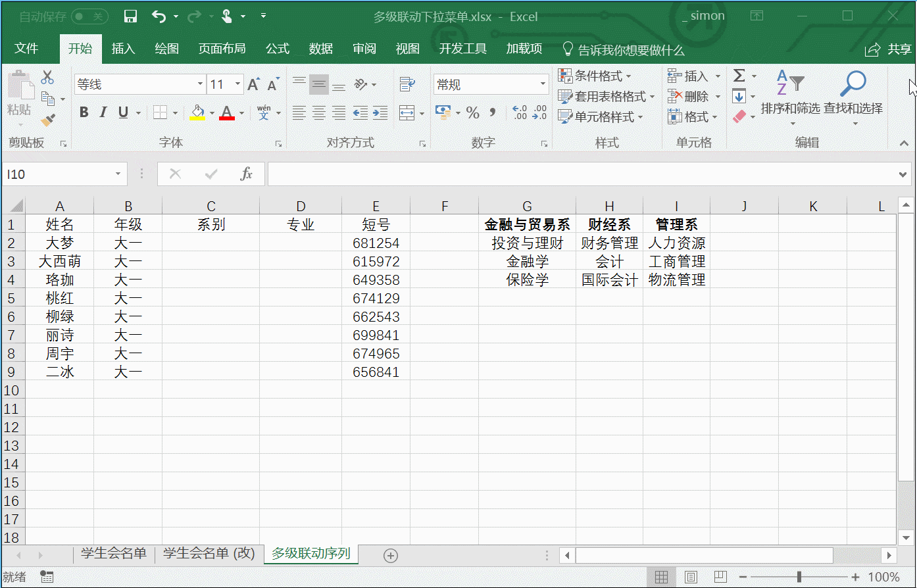The width and height of the screenshot is (917, 588).
Task: Click 排序和筛选 button
Action: point(790,99)
